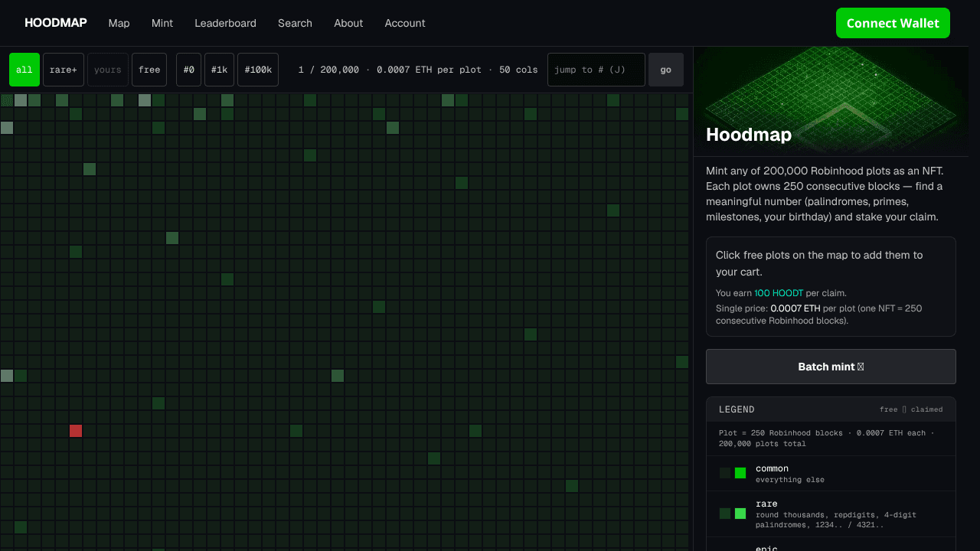Open the Mint nav item
Viewport: 980px width, 551px height.
(x=162, y=23)
